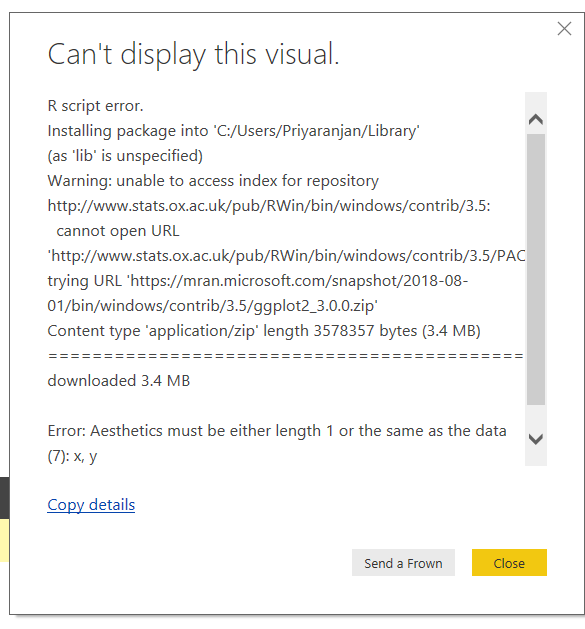Click the yellow Close button
This screenshot has height=629, width=585.
pyautogui.click(x=509, y=562)
